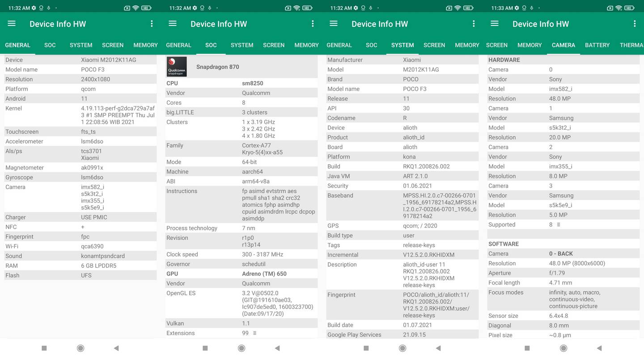Click the GPU value Adreno (TM) 650
Screen dimensions: 644x358
point(264,274)
